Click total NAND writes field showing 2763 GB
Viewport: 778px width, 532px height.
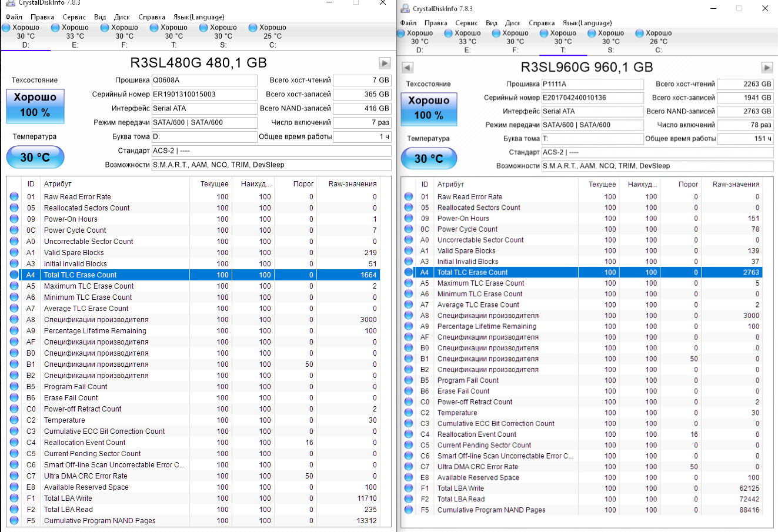click(x=746, y=111)
